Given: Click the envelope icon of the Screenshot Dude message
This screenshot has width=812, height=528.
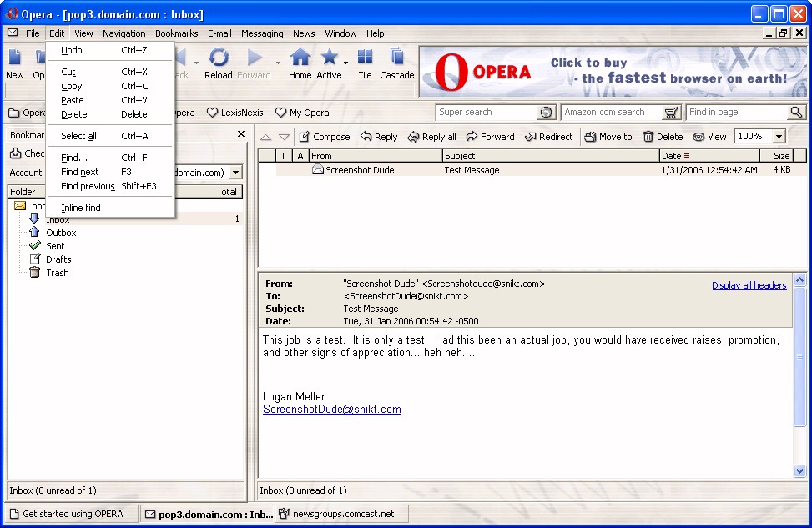Looking at the screenshot, I should [x=317, y=169].
